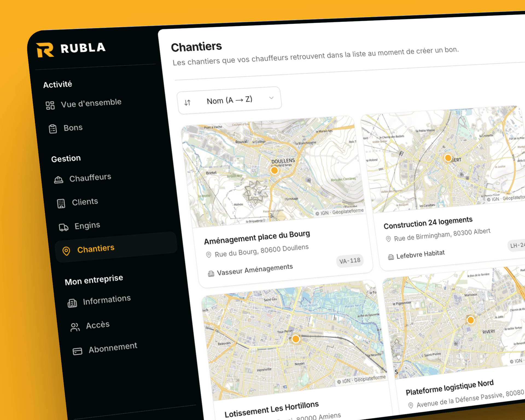
Task: Click 'Rue du Bourg, 80600 Doullens' address
Action: (x=262, y=251)
